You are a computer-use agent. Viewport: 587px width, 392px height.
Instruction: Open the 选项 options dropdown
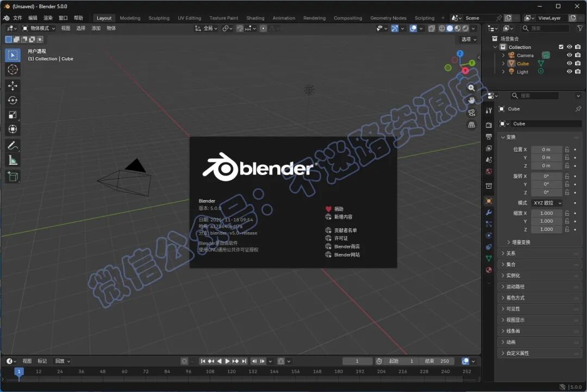[x=469, y=39]
